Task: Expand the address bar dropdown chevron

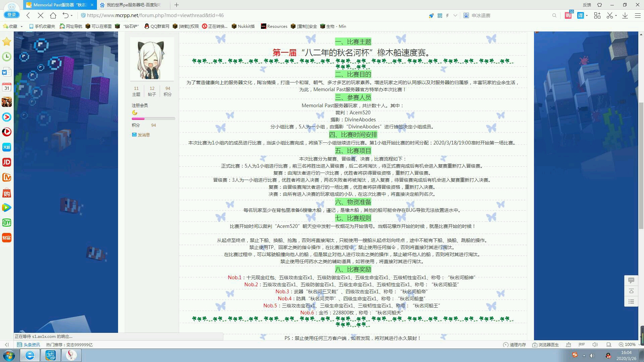Action: [x=455, y=15]
